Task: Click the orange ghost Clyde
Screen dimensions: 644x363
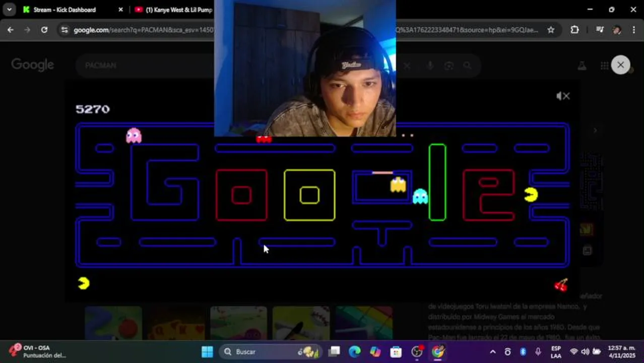Action: pyautogui.click(x=398, y=185)
